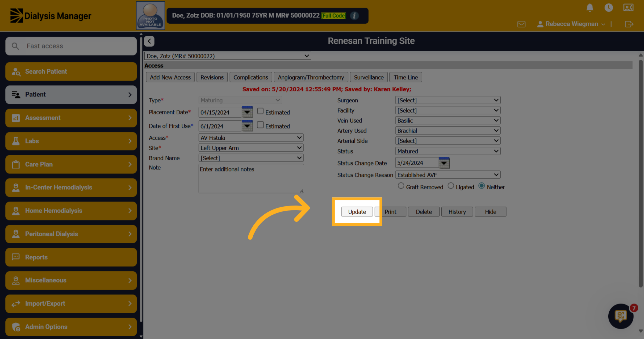Open the Status dropdown showing Matured

448,151
